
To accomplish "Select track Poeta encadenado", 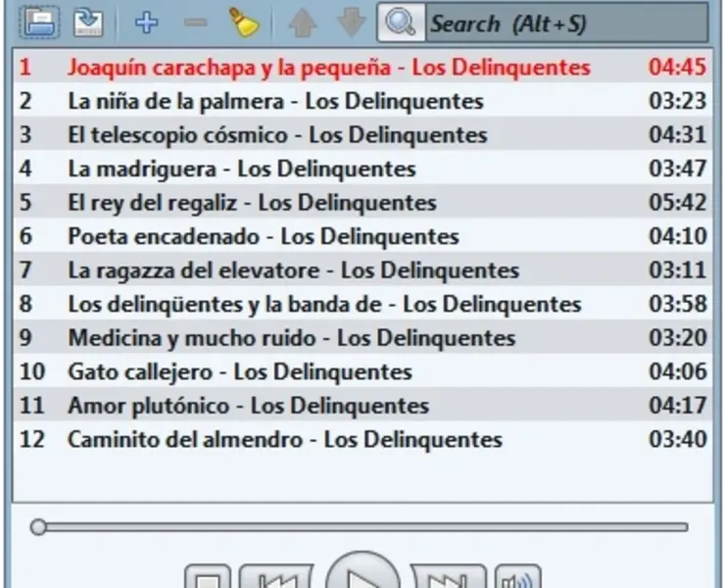I will coord(362,235).
